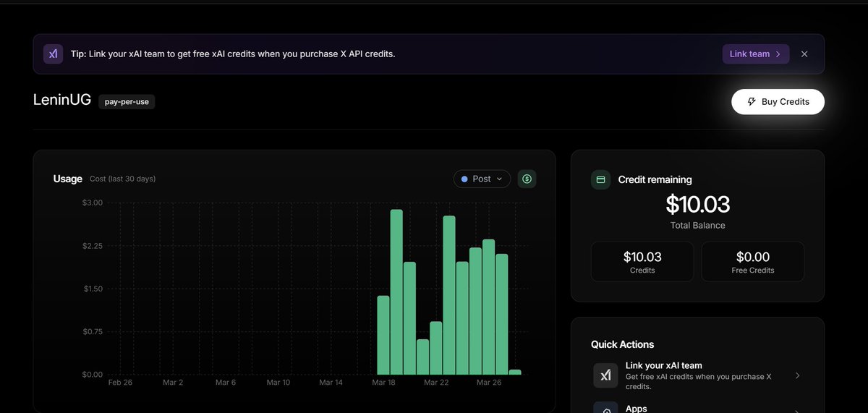Click the tallest usage bar near Mar 19
The height and width of the screenshot is (413, 868).
tap(396, 292)
